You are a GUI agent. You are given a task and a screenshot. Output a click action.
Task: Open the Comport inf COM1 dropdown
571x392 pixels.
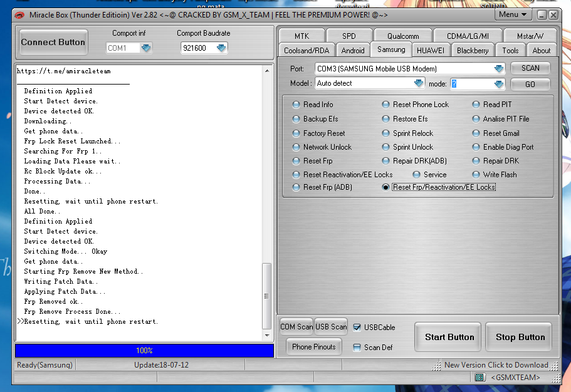[x=146, y=48]
